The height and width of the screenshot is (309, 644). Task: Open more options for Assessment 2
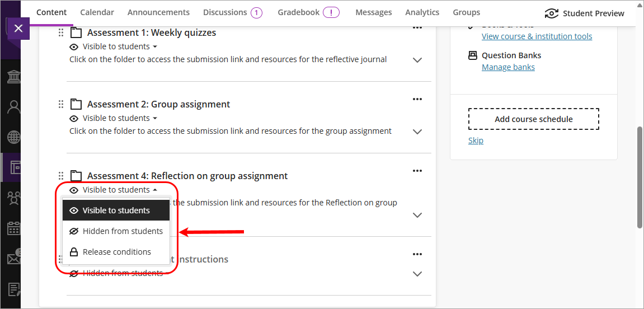417,99
